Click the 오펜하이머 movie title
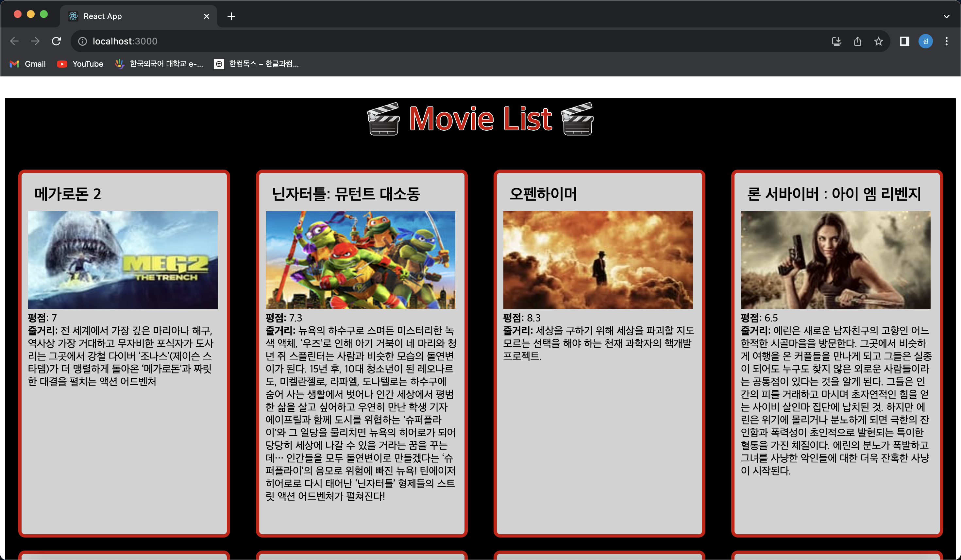Screen dimensions: 961x560 [x=543, y=194]
